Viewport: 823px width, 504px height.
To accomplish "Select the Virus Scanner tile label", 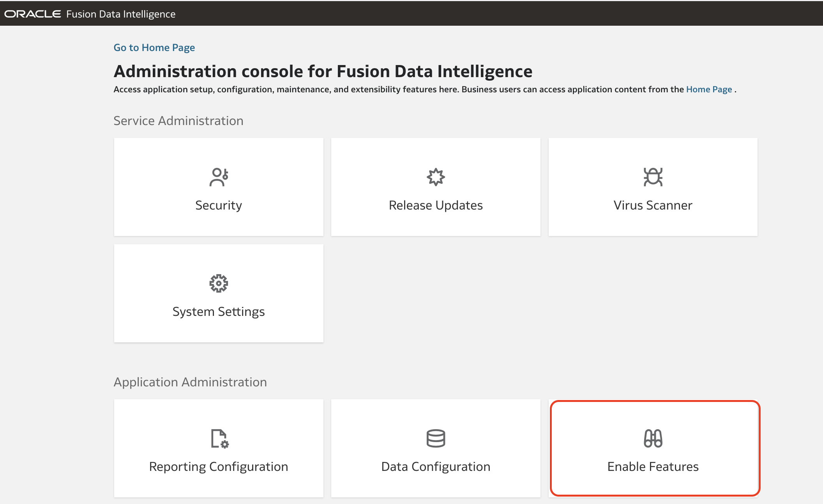I will [x=653, y=205].
